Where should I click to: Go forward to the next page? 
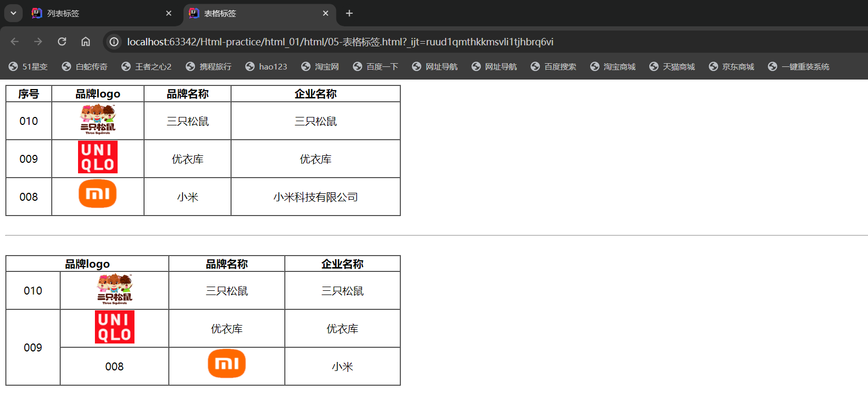(x=38, y=42)
